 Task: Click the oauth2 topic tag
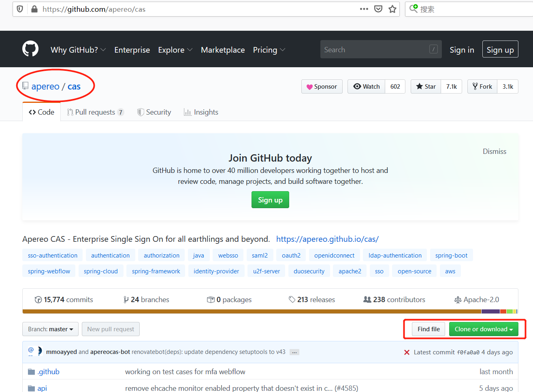(x=291, y=256)
